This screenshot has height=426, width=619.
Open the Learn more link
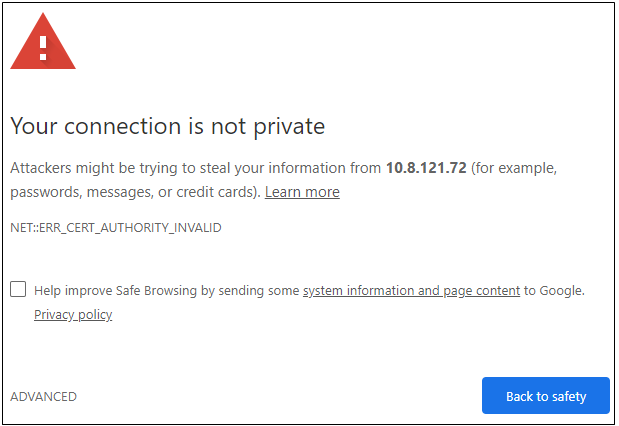tap(302, 192)
